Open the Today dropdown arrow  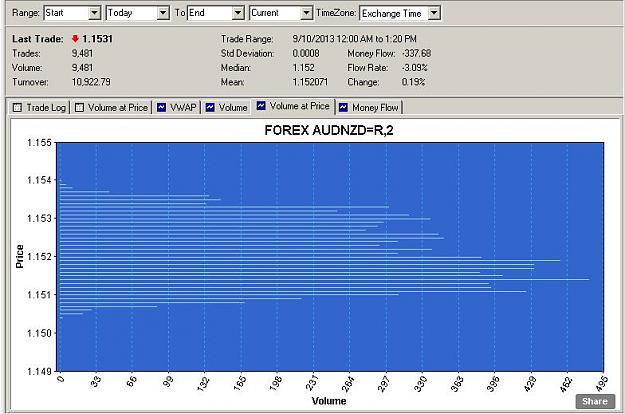(163, 13)
